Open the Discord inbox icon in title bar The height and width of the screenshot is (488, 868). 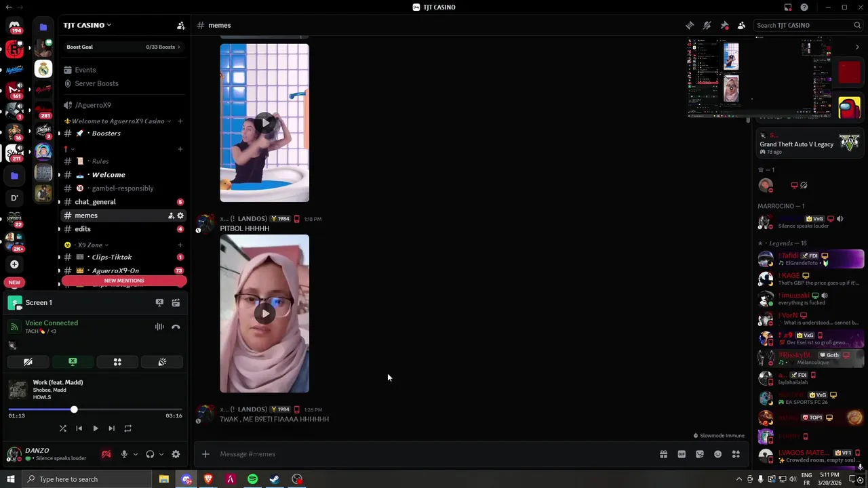pyautogui.click(x=788, y=7)
